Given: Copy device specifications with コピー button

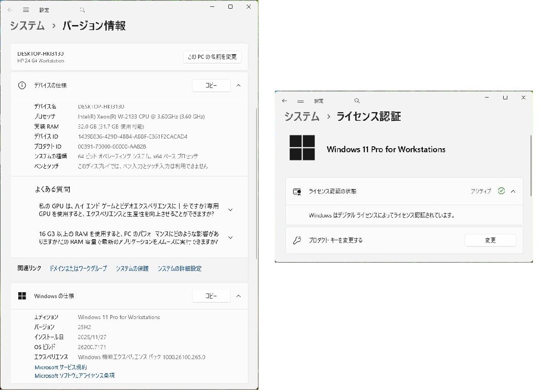Looking at the screenshot, I should (x=211, y=85).
